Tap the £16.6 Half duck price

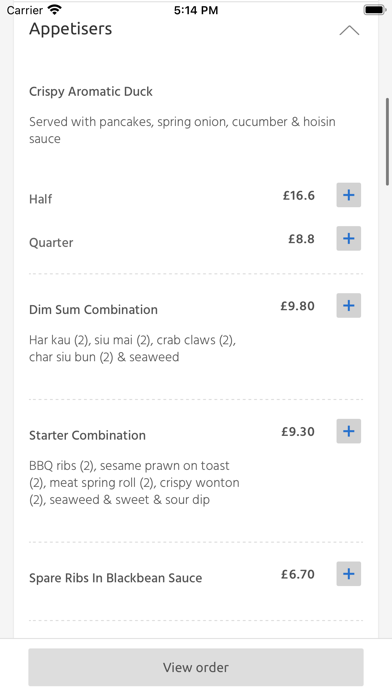299,195
